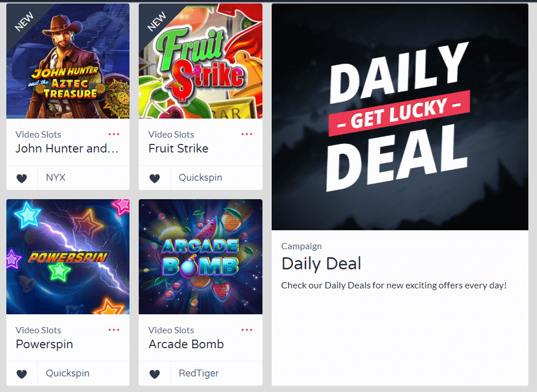The height and width of the screenshot is (392, 537).
Task: Select Quickspin provider under Fruit Strike
Action: [200, 177]
